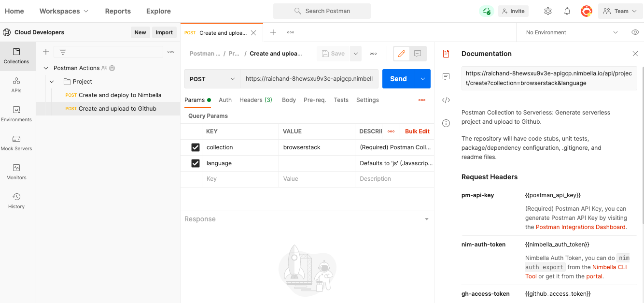Switch to the Pre-req. tab
Viewport: 644px width, 303px height.
(315, 100)
